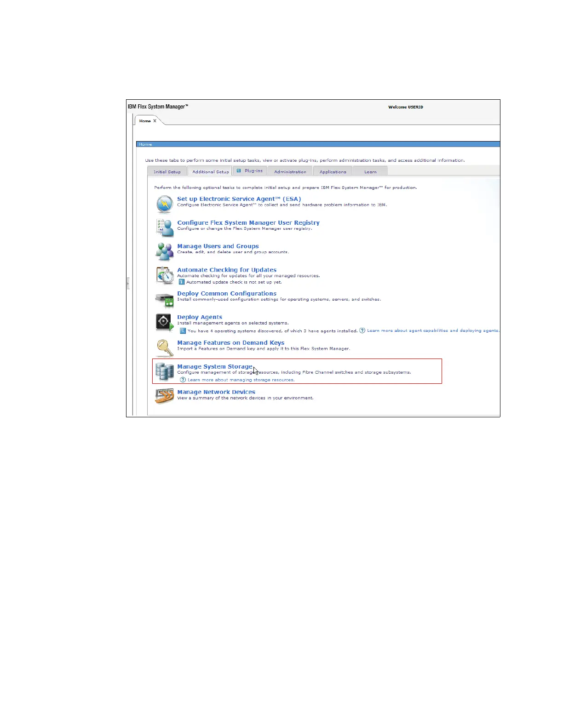Open the Manage Users and Groups link
563x728 pixels.
click(218, 246)
